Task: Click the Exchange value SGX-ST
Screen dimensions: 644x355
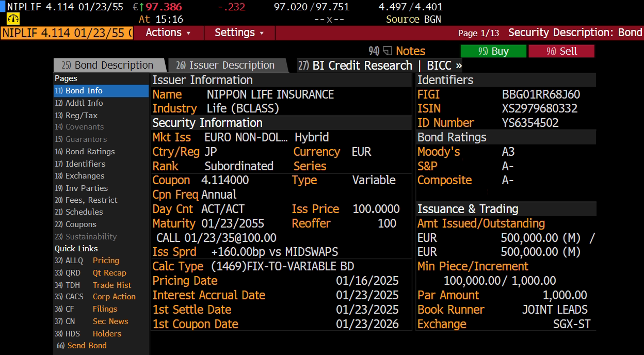Action: (572, 324)
